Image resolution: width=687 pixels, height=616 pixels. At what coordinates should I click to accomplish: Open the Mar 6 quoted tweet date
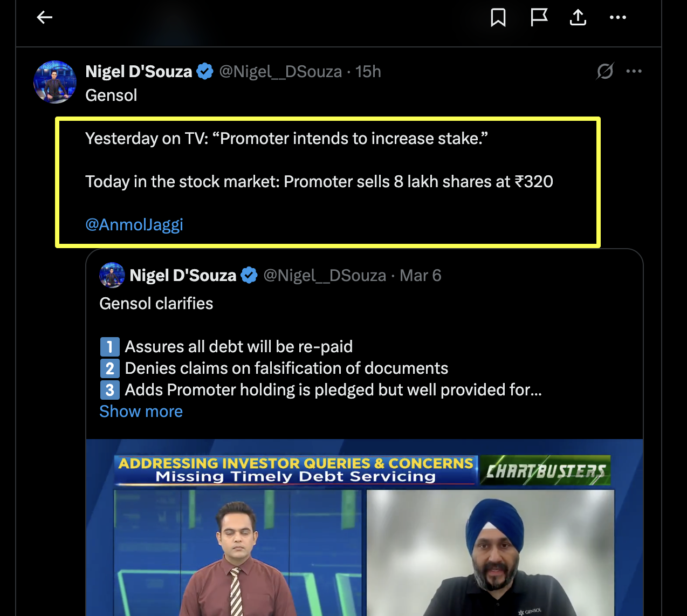pyautogui.click(x=421, y=276)
